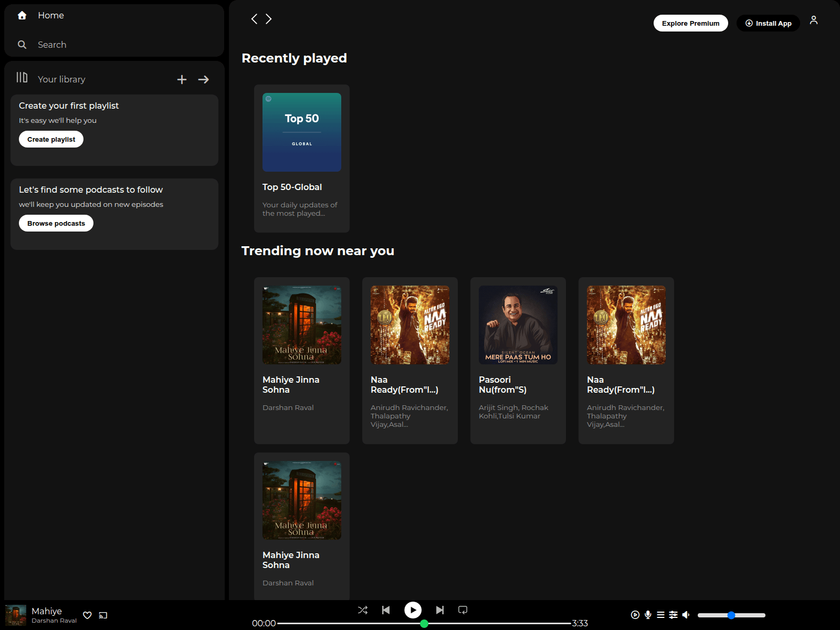Navigate back with left chevron

(254, 19)
